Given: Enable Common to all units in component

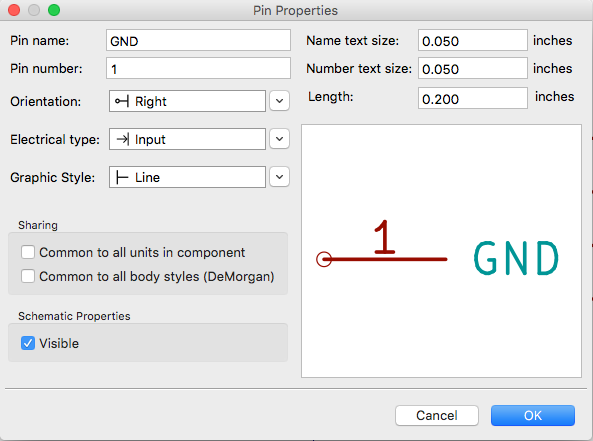Looking at the screenshot, I should click(28, 252).
